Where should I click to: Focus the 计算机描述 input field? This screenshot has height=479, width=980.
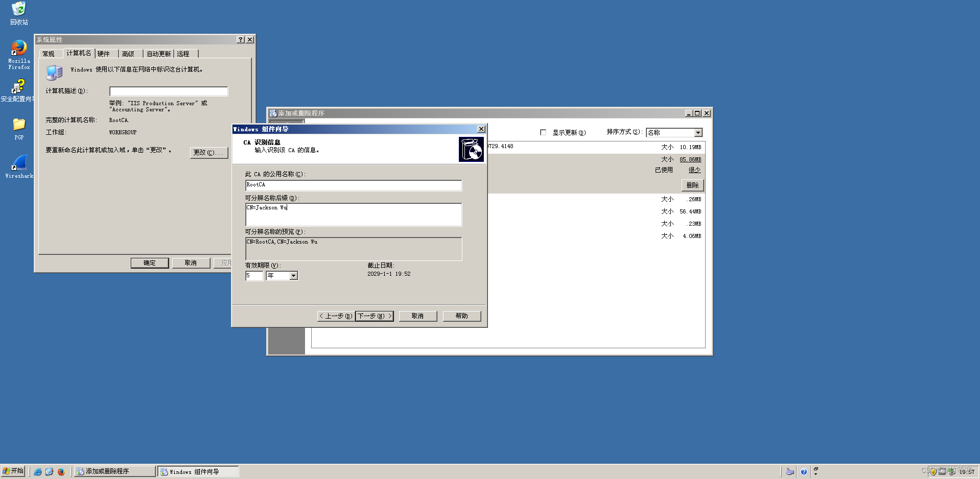[169, 91]
